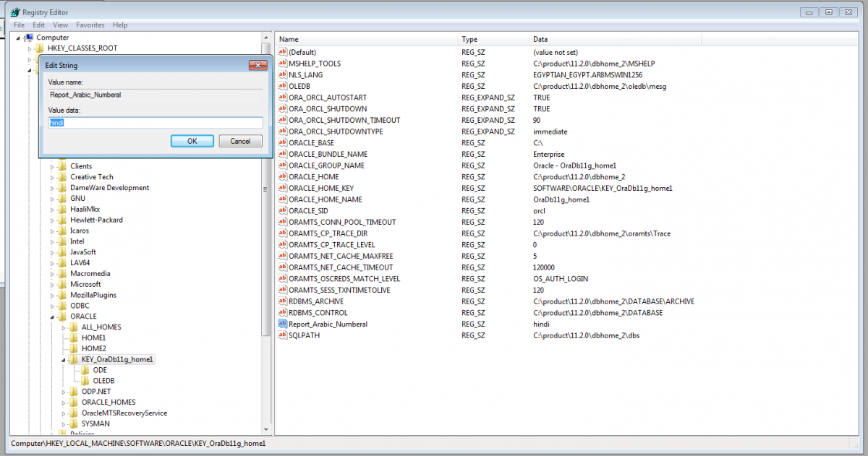
Task: Click the Registry Editor title bar icon
Action: [14, 12]
